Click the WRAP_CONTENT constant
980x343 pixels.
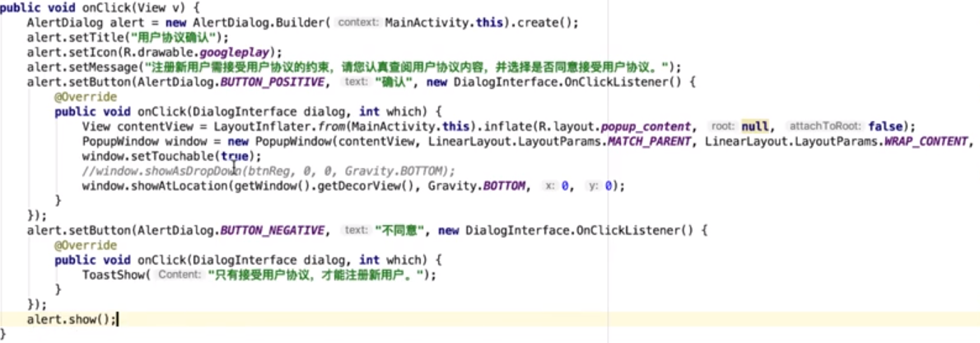pyautogui.click(x=926, y=142)
